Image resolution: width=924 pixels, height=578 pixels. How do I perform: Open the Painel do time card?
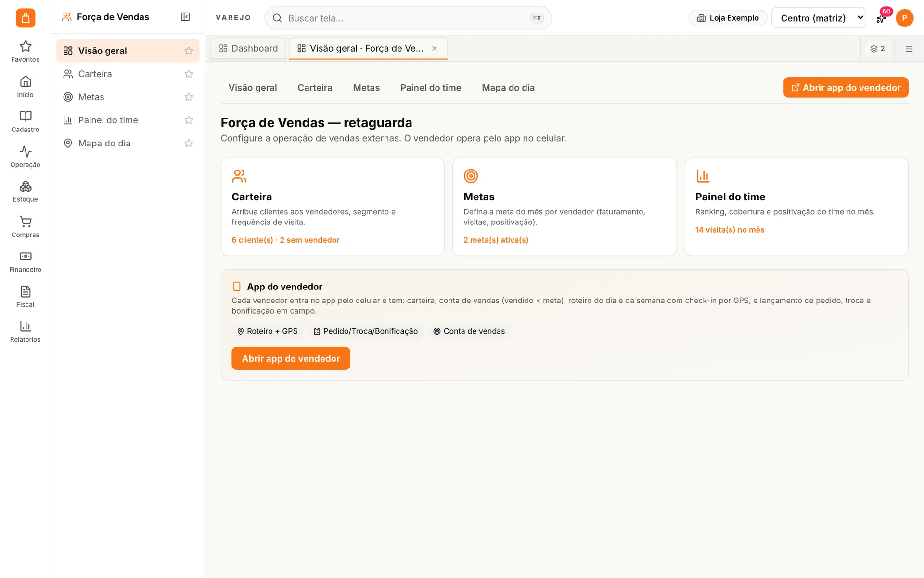[x=796, y=207]
